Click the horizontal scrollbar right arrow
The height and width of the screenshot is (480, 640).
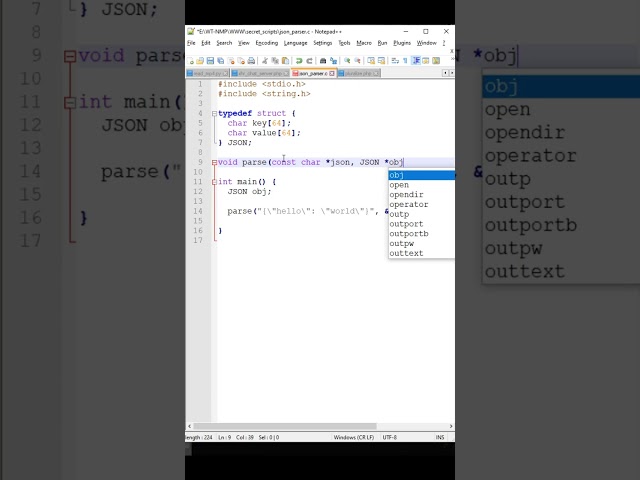tap(451, 426)
